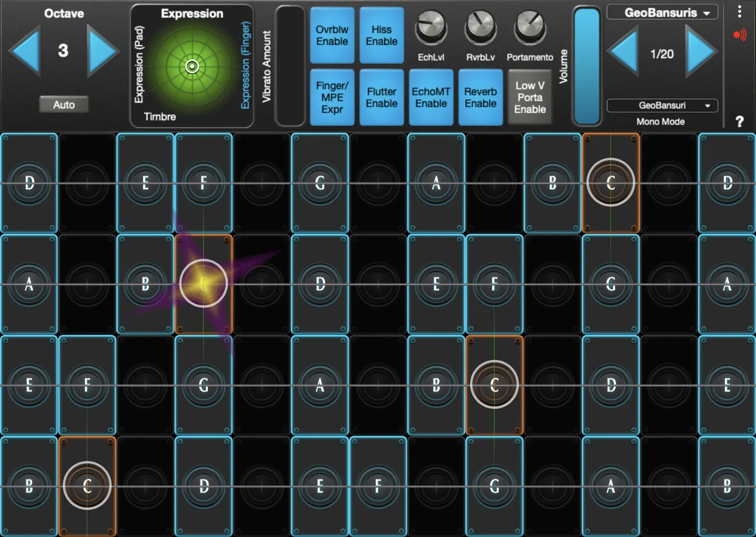Click the red sound broadcast icon
Viewport: 756px width, 537px height.
point(739,35)
